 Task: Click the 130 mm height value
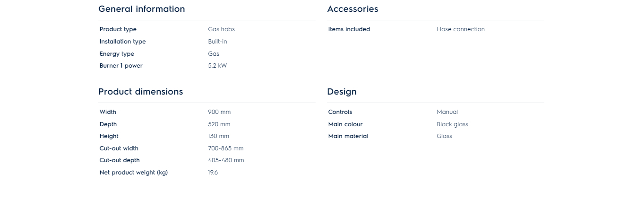(218, 136)
